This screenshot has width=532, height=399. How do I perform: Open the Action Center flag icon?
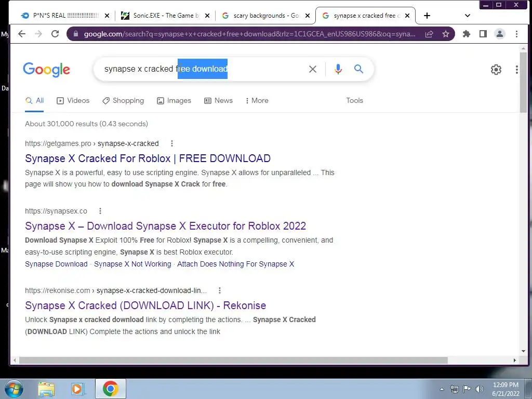coord(467,389)
